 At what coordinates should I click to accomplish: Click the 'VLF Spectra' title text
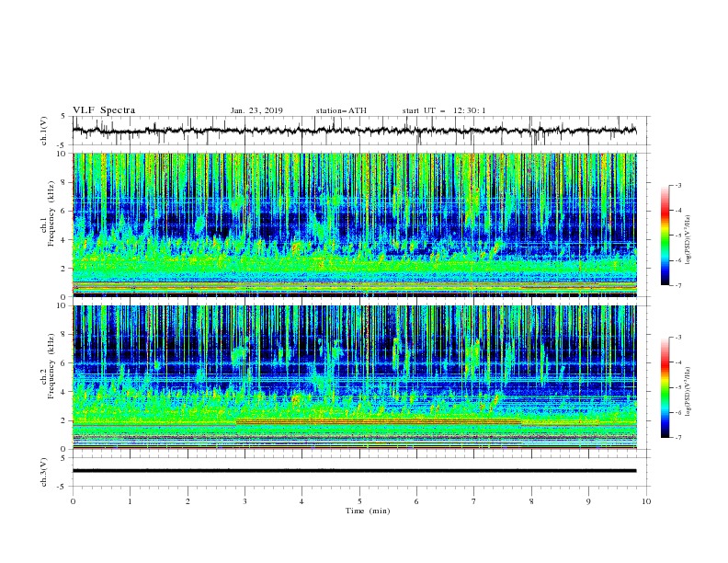[104, 110]
